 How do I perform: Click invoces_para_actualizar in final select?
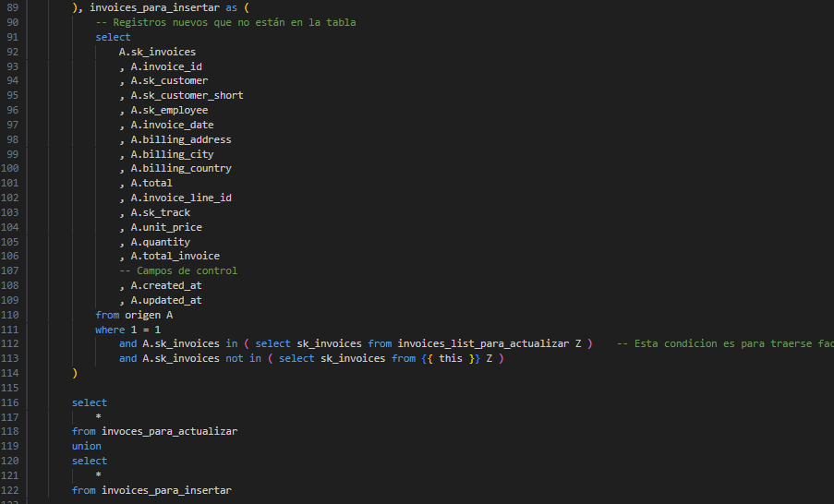169,431
